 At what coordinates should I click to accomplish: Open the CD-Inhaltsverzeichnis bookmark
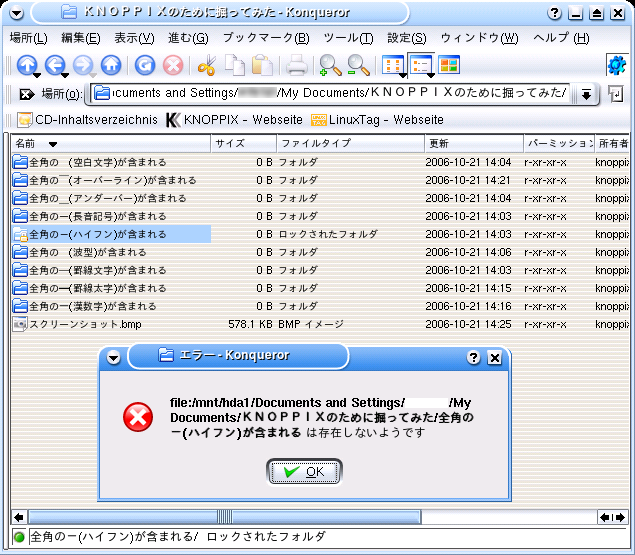coord(87,120)
